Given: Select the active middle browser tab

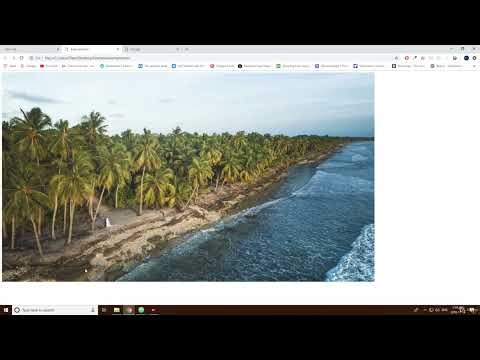Looking at the screenshot, I should click(x=92, y=49).
